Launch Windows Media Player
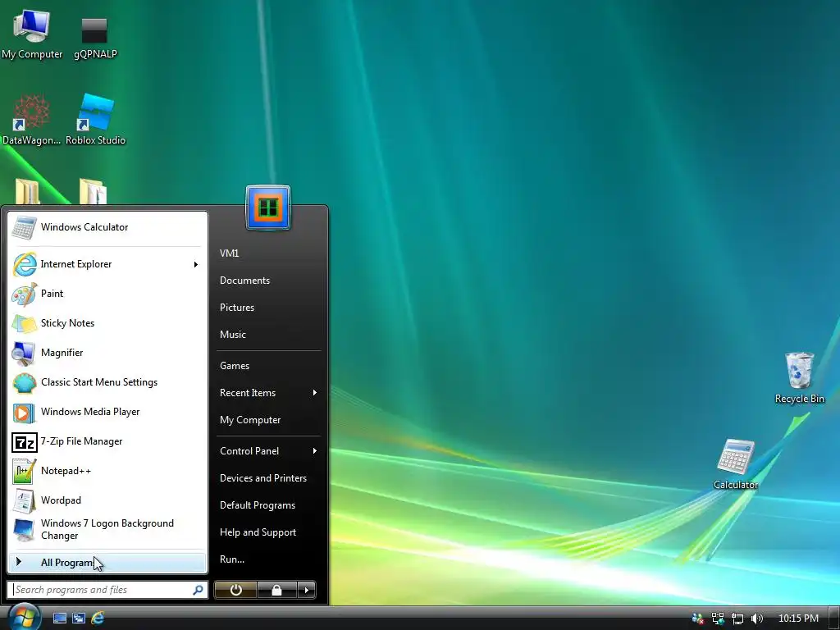Viewport: 840px width, 630px height. pyautogui.click(x=107, y=412)
